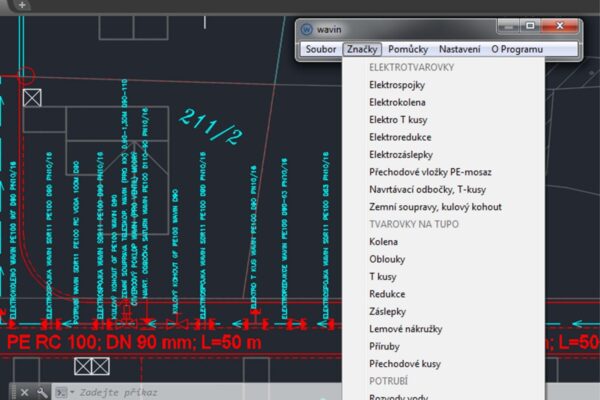
Task: Open the Nastavení menu
Action: tap(459, 49)
